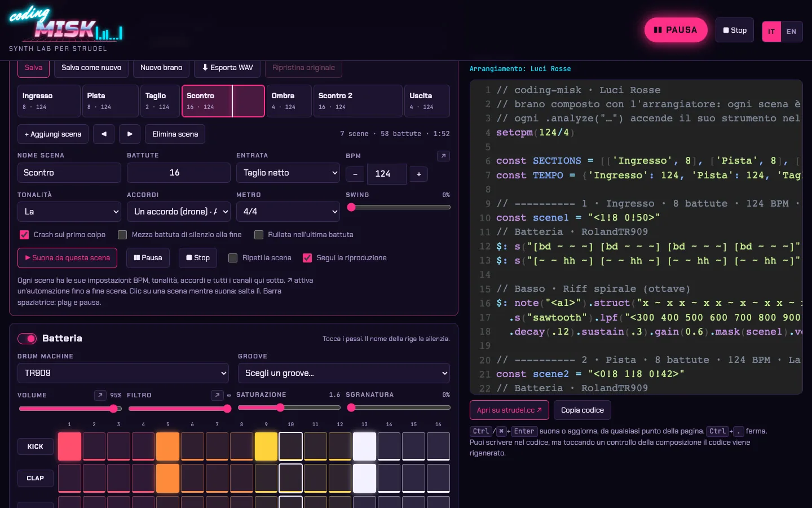
Task: Increase BPM with the plus button
Action: [419, 174]
